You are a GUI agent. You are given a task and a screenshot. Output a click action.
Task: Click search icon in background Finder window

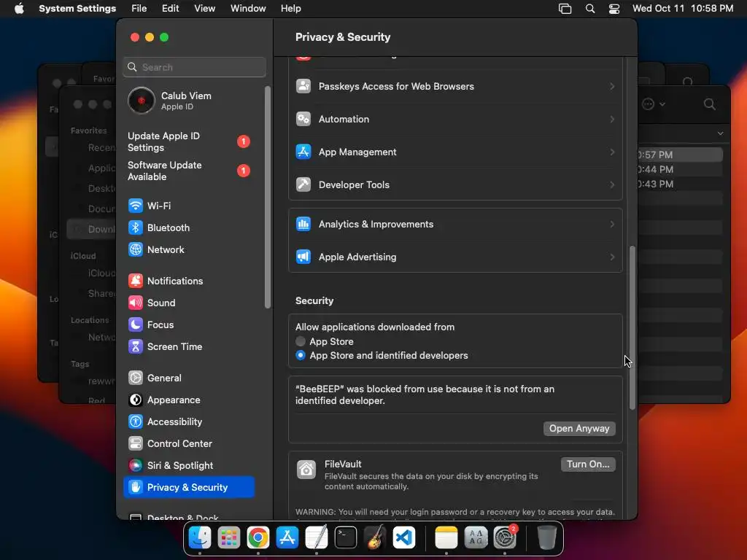click(709, 104)
